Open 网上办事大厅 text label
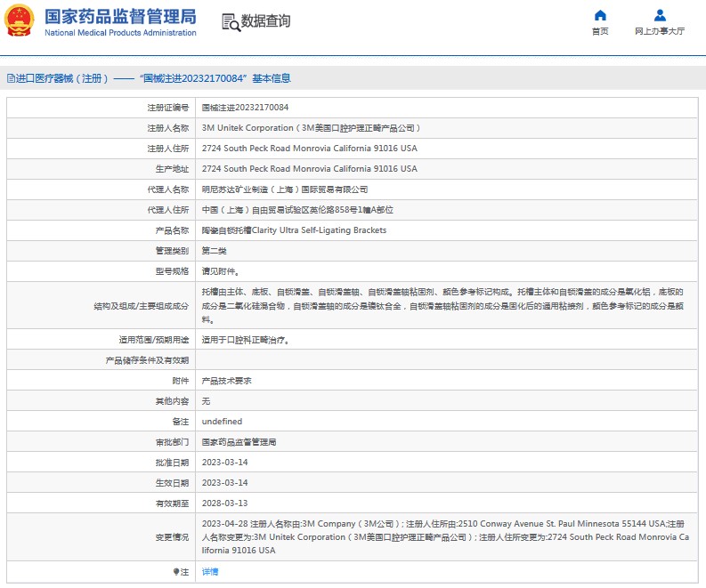This screenshot has height=588, width=706. (660, 31)
